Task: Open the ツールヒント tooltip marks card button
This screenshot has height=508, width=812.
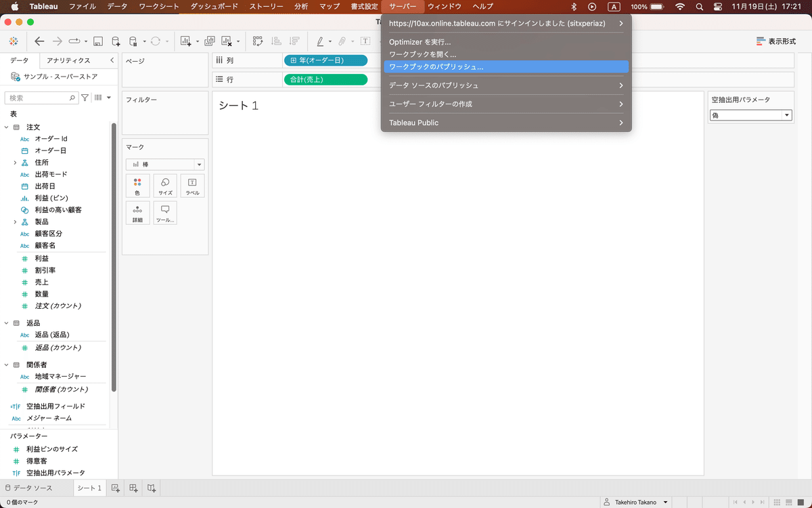Action: click(x=165, y=213)
